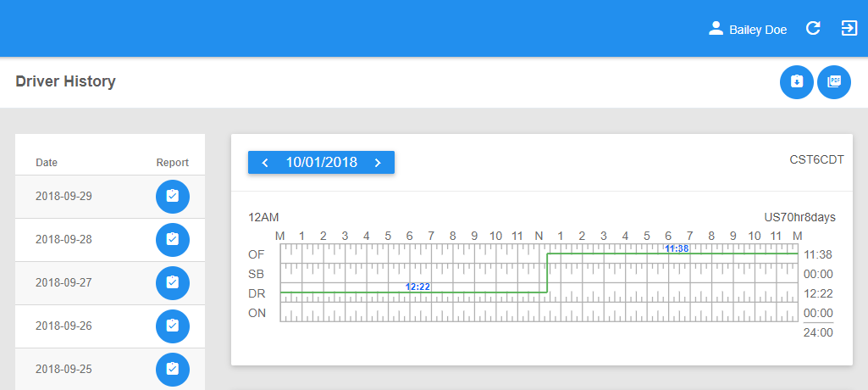Image resolution: width=868 pixels, height=390 pixels.
Task: Click the DR row label on chart
Action: pyautogui.click(x=257, y=293)
